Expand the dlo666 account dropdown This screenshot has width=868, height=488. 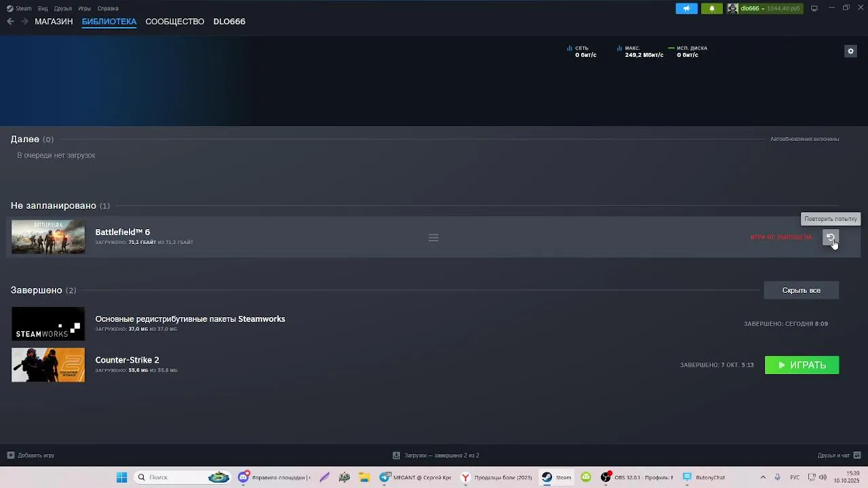point(762,8)
